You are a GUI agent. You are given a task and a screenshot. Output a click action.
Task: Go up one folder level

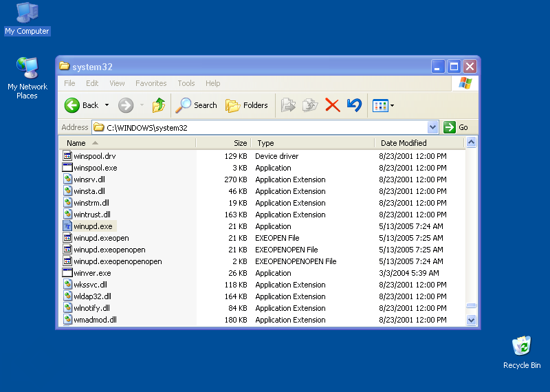click(159, 105)
